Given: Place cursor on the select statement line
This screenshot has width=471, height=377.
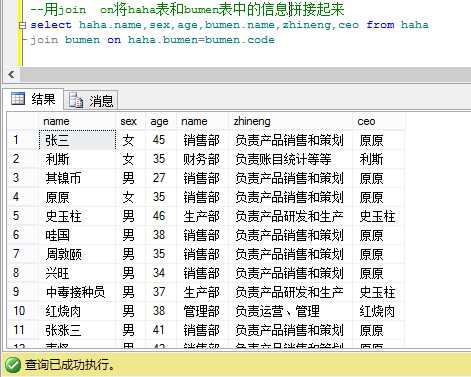Looking at the screenshot, I should 229,25.
